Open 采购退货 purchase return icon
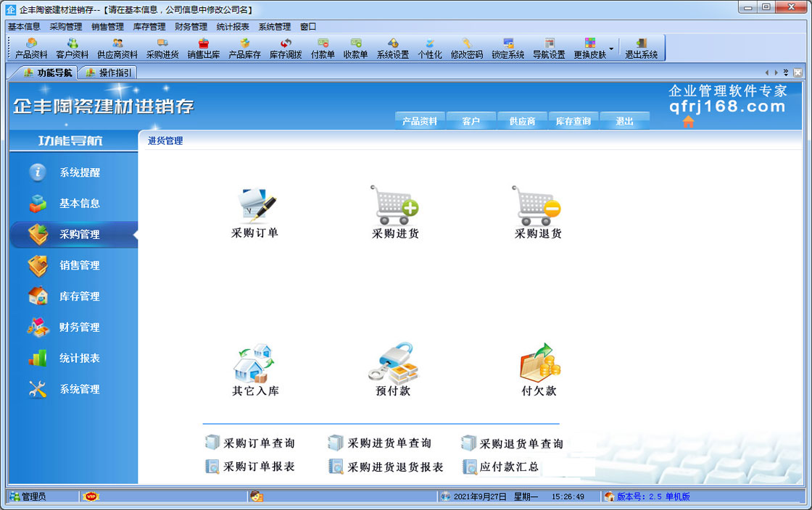The height and width of the screenshot is (510, 812). tap(537, 205)
